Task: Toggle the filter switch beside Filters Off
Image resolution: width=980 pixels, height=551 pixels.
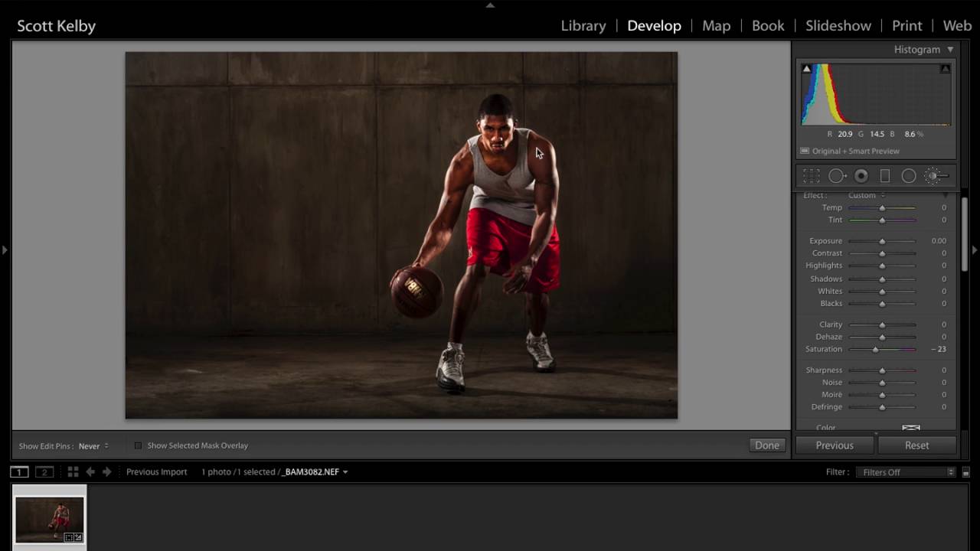Action: tap(966, 472)
